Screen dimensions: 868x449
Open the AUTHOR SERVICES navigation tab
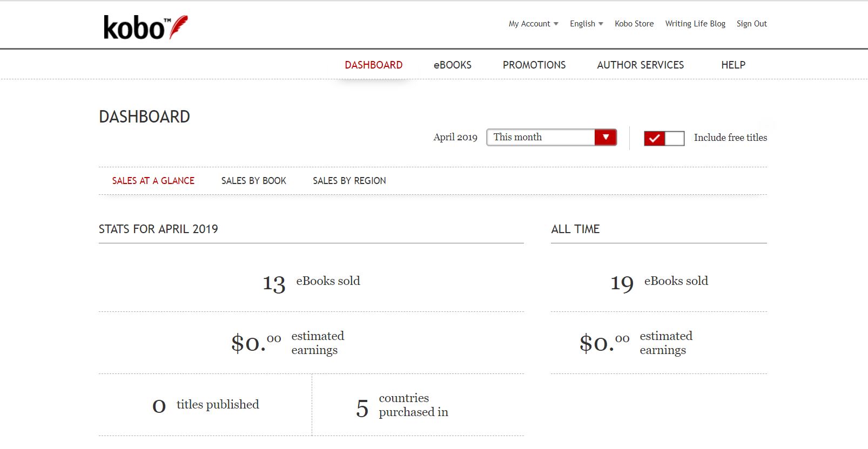pos(641,65)
